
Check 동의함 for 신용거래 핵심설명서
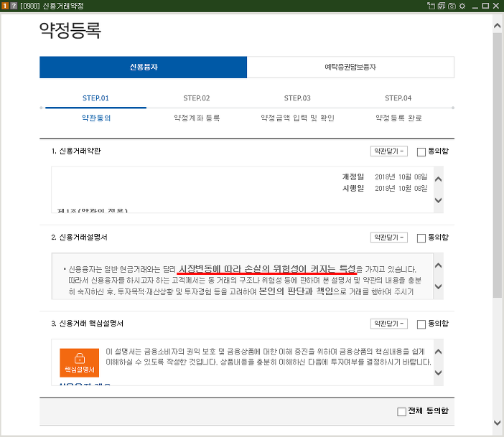pyautogui.click(x=421, y=324)
